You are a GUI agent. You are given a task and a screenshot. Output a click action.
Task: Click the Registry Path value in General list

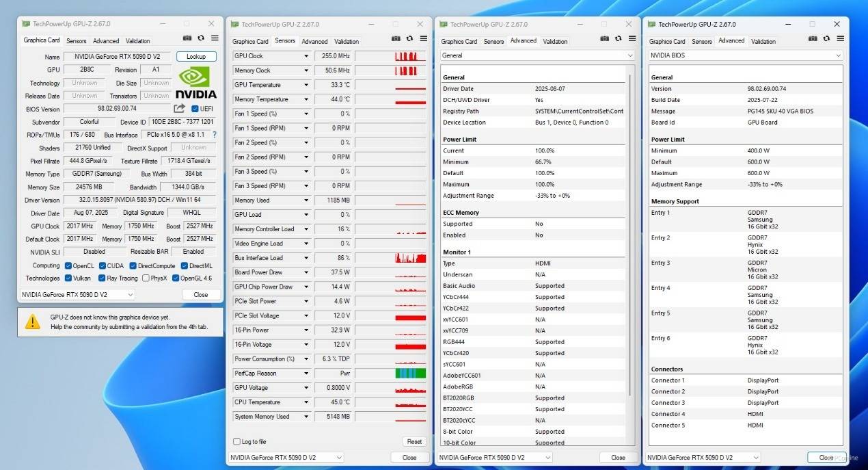(579, 111)
